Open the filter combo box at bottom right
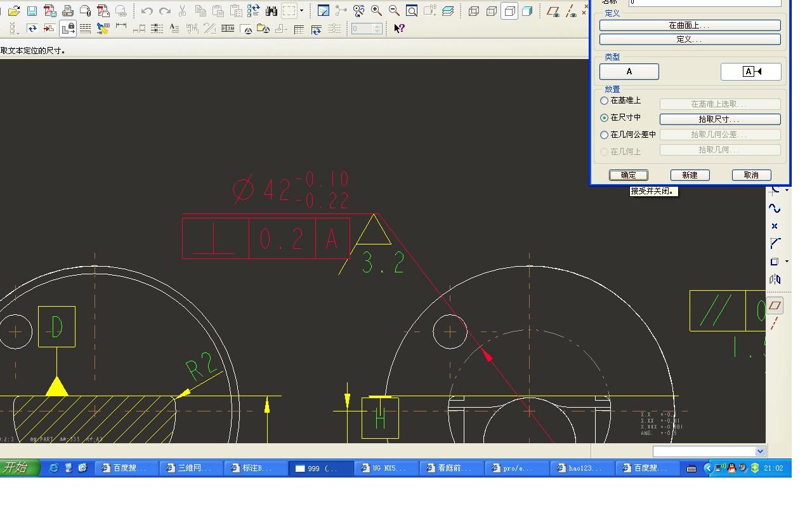 [709, 451]
